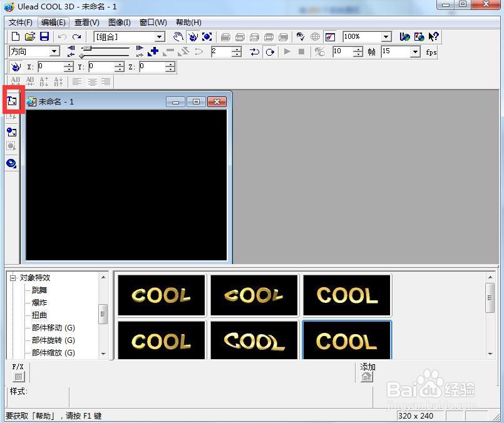Click the increase character spacing icon
Image resolution: width=504 pixels, height=423 pixels.
(16, 81)
